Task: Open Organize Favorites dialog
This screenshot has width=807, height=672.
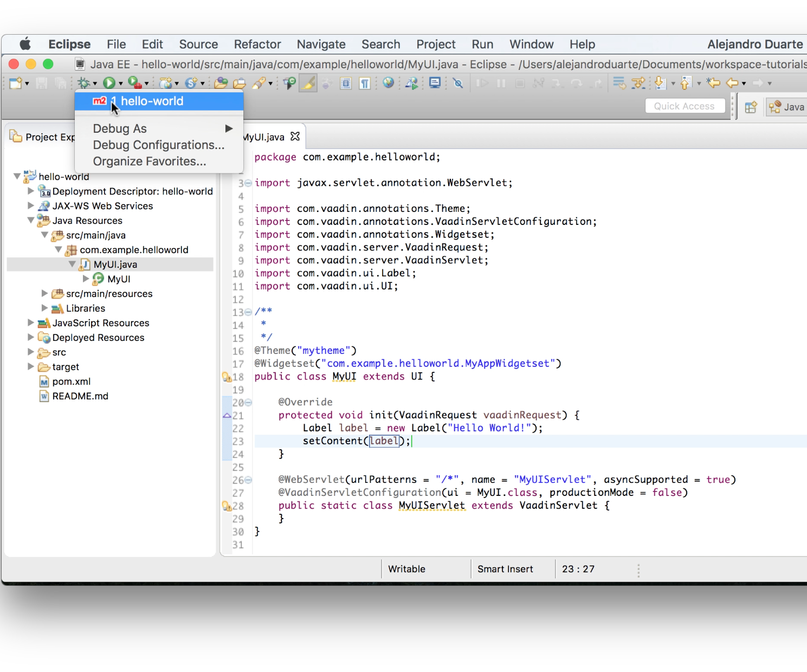Action: tap(150, 161)
